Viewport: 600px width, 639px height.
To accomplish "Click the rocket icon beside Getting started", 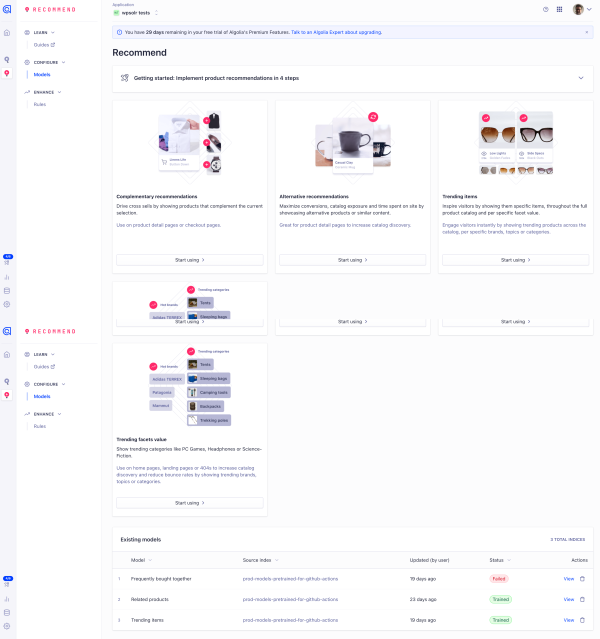I will point(125,78).
